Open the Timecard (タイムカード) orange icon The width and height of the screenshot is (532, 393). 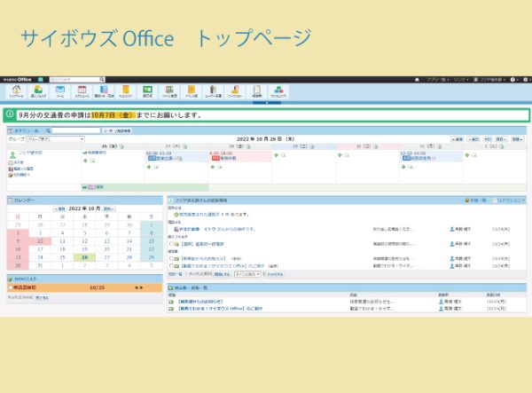pyautogui.click(x=126, y=91)
